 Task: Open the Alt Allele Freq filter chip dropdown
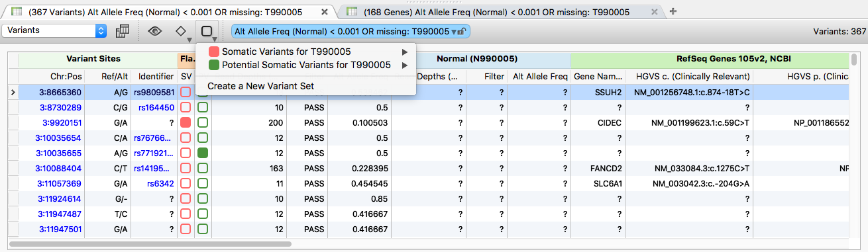pos(453,31)
